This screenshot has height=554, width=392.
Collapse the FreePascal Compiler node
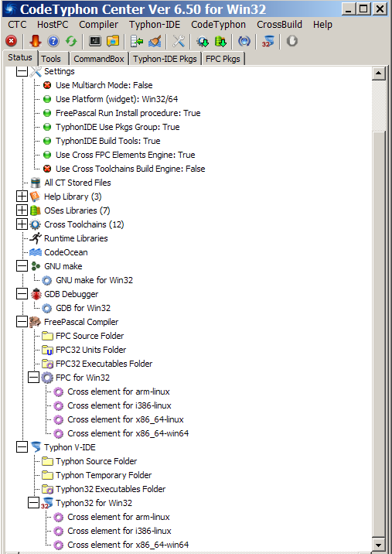click(22, 322)
